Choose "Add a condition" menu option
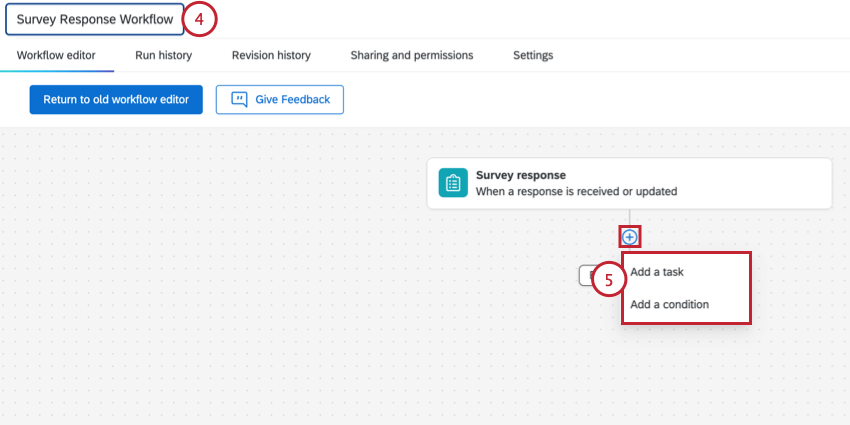The image size is (850, 425). 669,304
